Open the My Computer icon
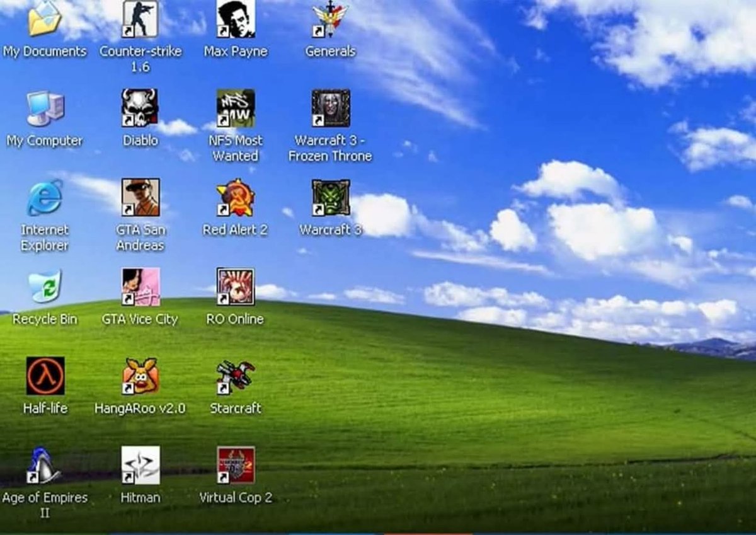Screen dimensions: 756x535 tap(45, 108)
